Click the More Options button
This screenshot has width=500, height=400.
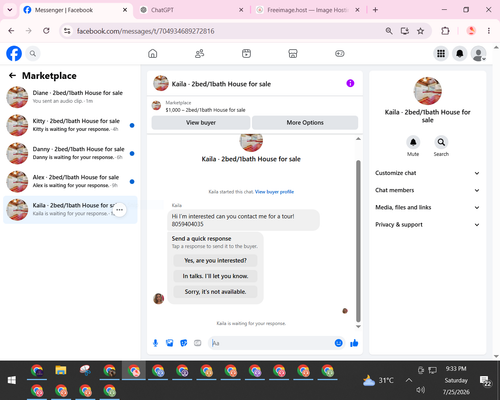click(x=305, y=123)
